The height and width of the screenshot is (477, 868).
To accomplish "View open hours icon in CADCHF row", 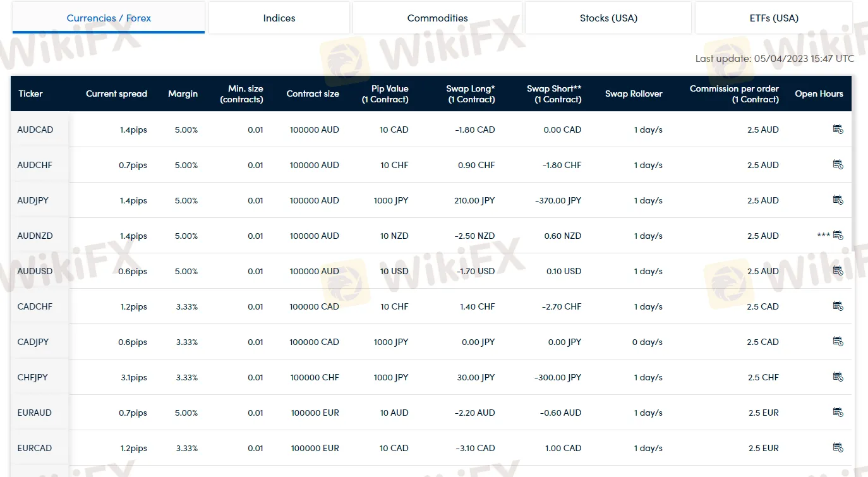I will click(838, 306).
